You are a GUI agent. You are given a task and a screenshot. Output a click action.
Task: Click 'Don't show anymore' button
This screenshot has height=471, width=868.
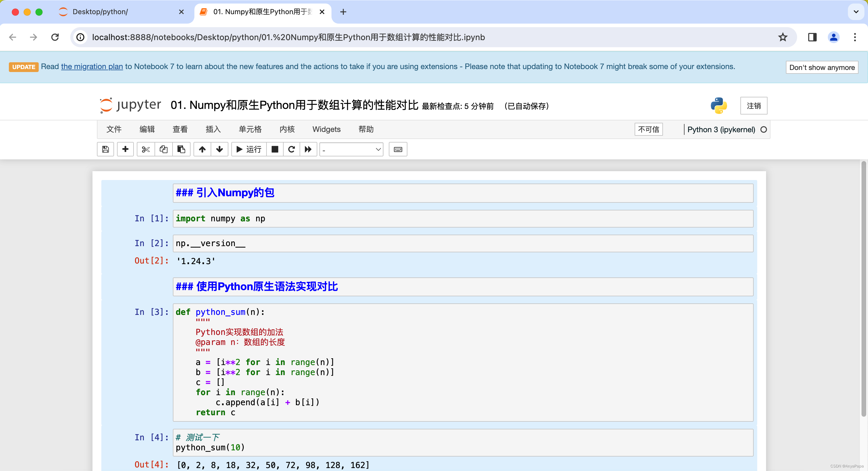click(822, 67)
